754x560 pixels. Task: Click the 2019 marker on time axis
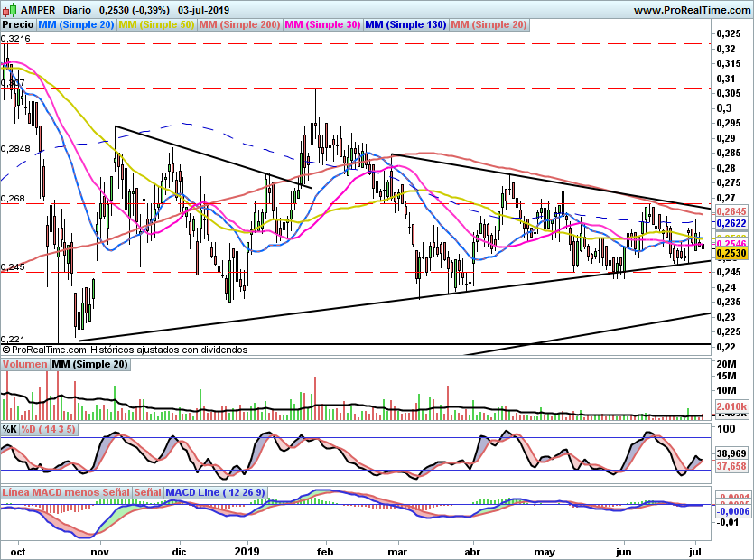[247, 548]
